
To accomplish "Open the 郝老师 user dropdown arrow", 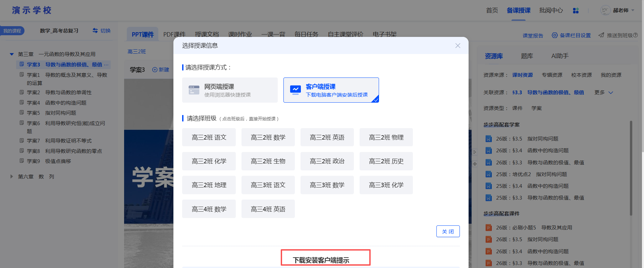I will click(633, 10).
